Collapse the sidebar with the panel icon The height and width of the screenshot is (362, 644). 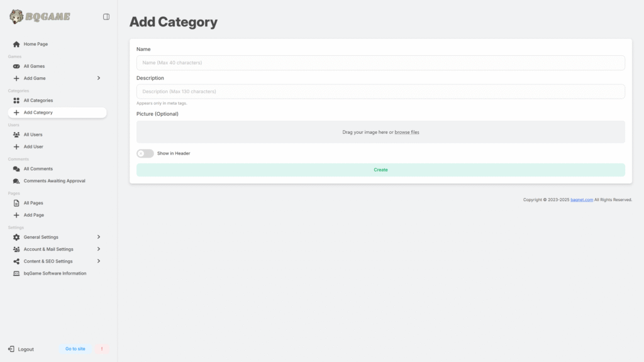(106, 17)
